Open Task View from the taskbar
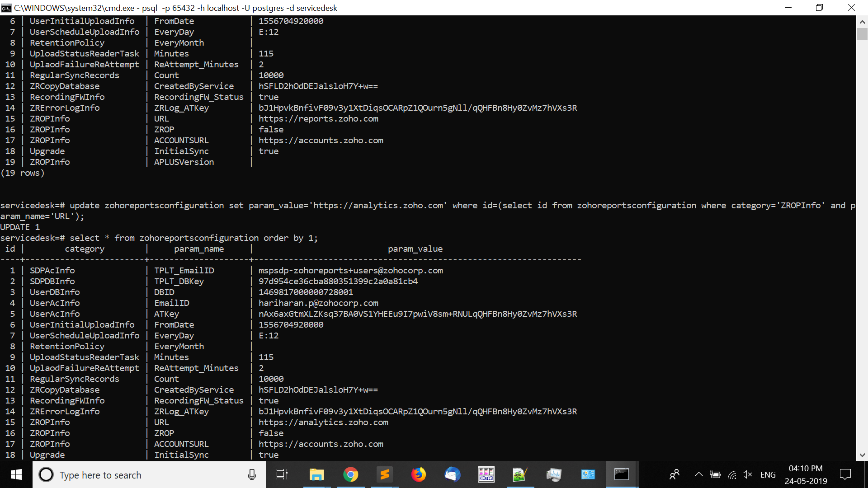Image resolution: width=868 pixels, height=488 pixels. [x=282, y=474]
